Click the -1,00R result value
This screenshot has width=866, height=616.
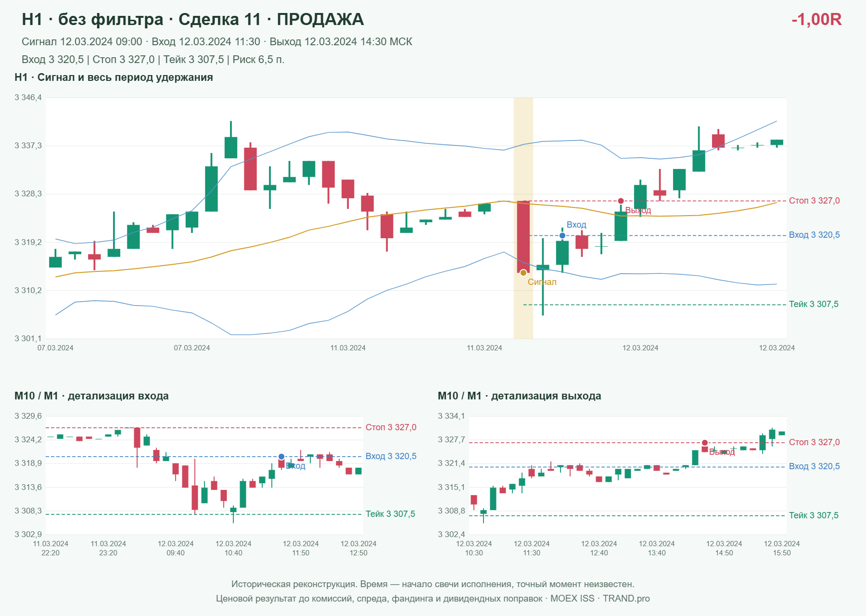(816, 19)
